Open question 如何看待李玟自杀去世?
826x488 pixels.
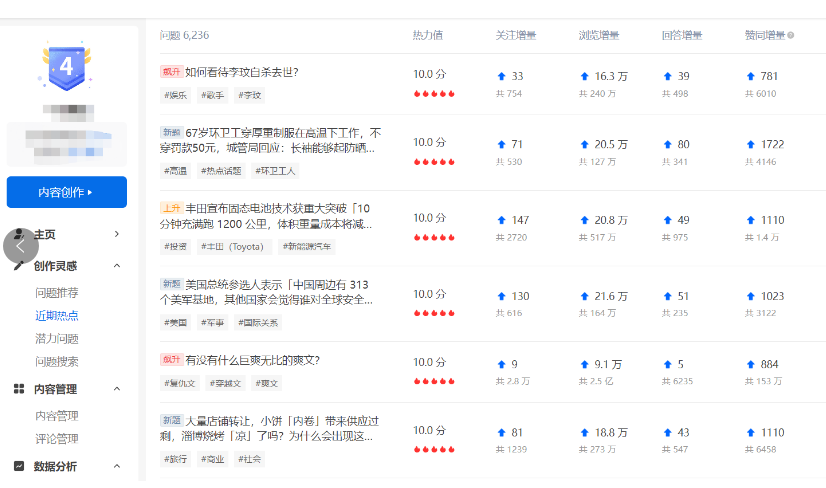242,72
